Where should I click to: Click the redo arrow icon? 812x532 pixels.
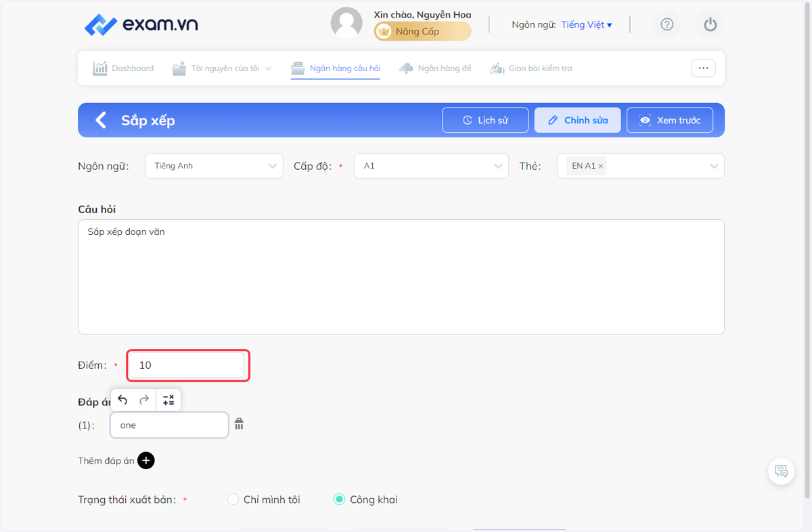tap(144, 400)
